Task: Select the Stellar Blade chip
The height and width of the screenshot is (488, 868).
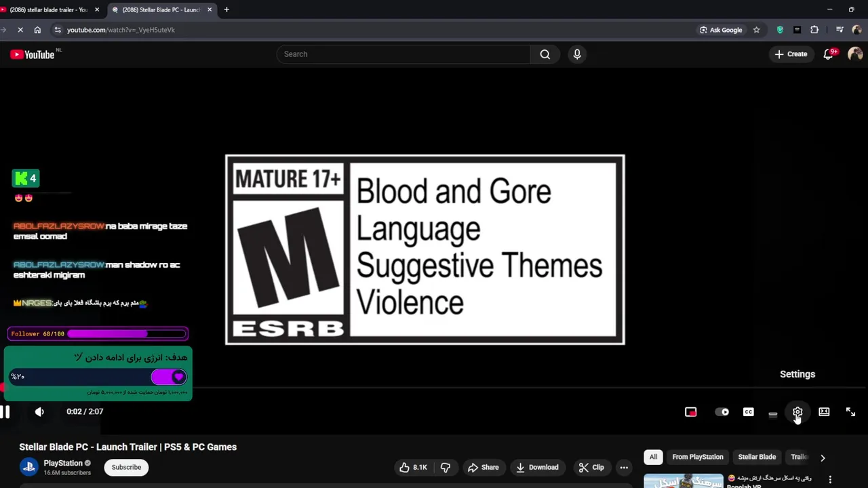Action: tap(757, 457)
